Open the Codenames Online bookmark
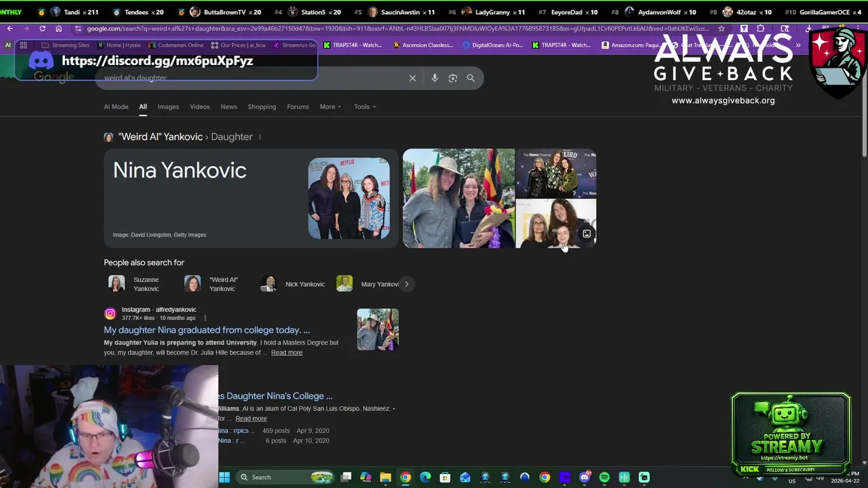 click(175, 45)
